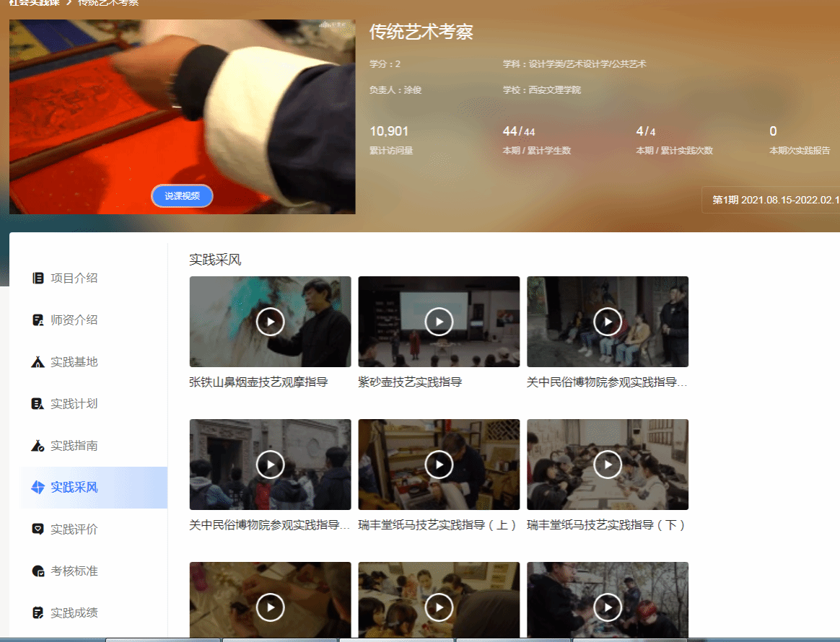Click the 实践成绩 sidebar icon
This screenshot has height=642, width=840.
tap(38, 613)
